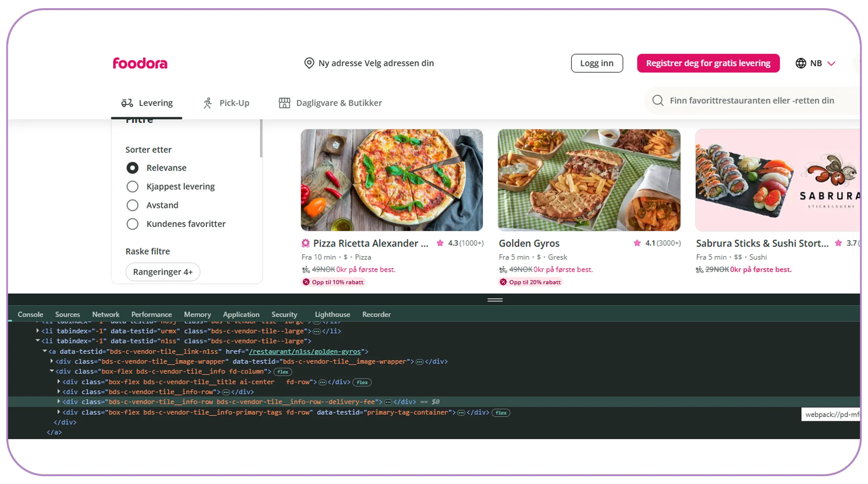Click the globe language icon
Screen dimensions: 868x484
pyautogui.click(x=800, y=63)
